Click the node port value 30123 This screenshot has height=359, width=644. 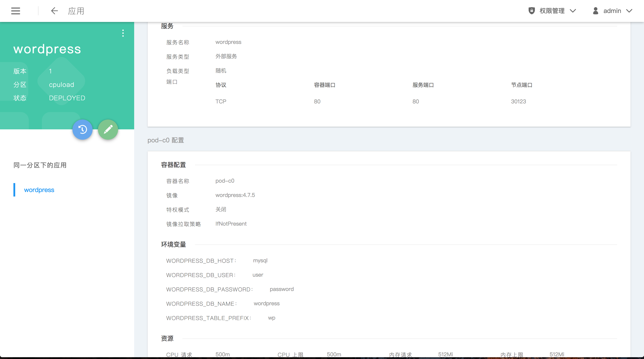click(518, 101)
